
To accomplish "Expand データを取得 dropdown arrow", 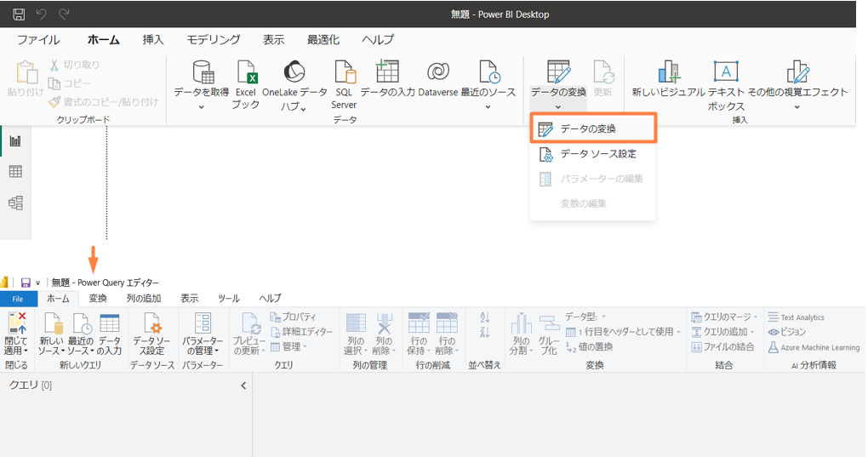I will [202, 107].
